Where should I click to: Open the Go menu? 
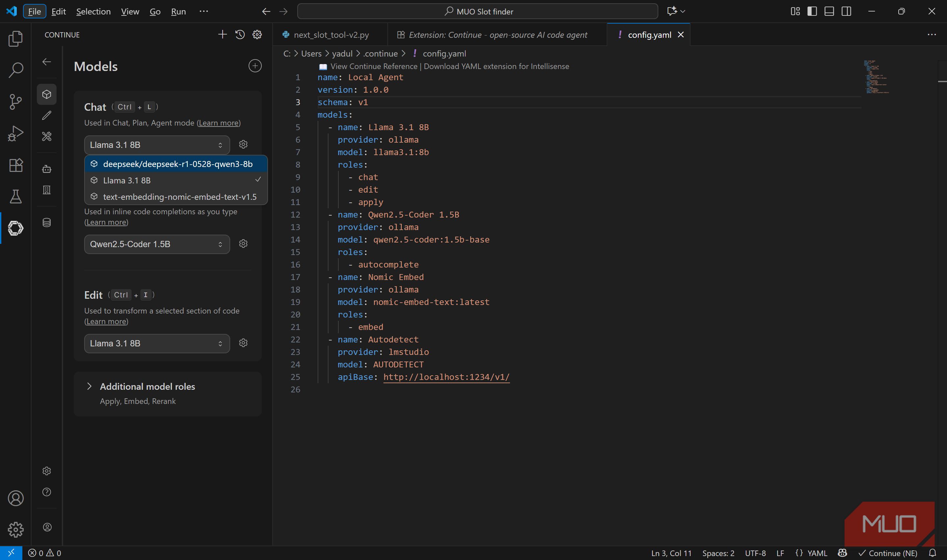point(155,11)
